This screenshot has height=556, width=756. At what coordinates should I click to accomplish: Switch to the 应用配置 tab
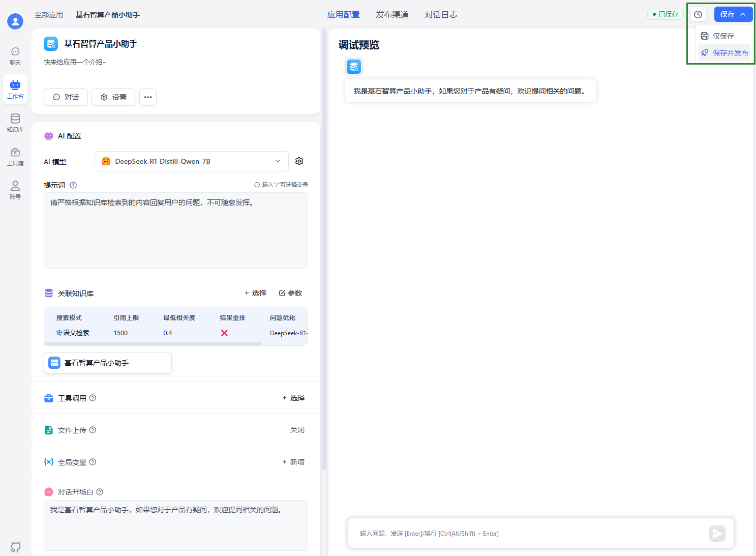343,15
